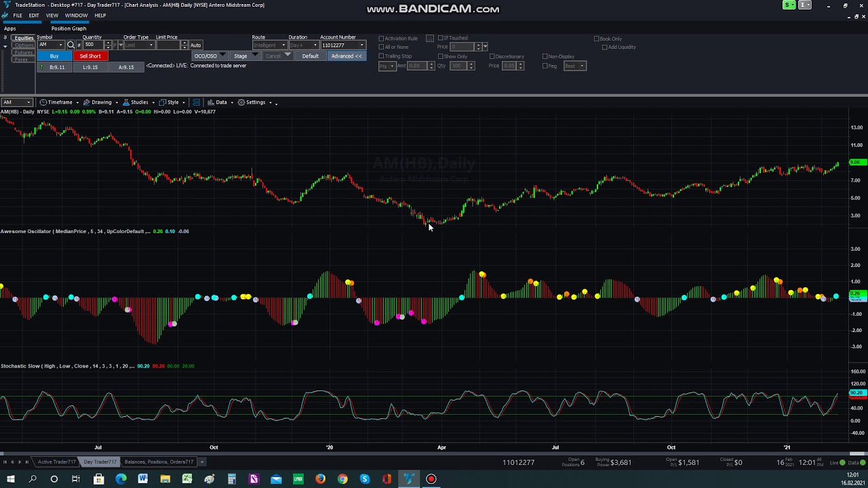Screen dimensions: 868x488
Task: Tick the If Touched checkbox
Action: click(x=441, y=39)
